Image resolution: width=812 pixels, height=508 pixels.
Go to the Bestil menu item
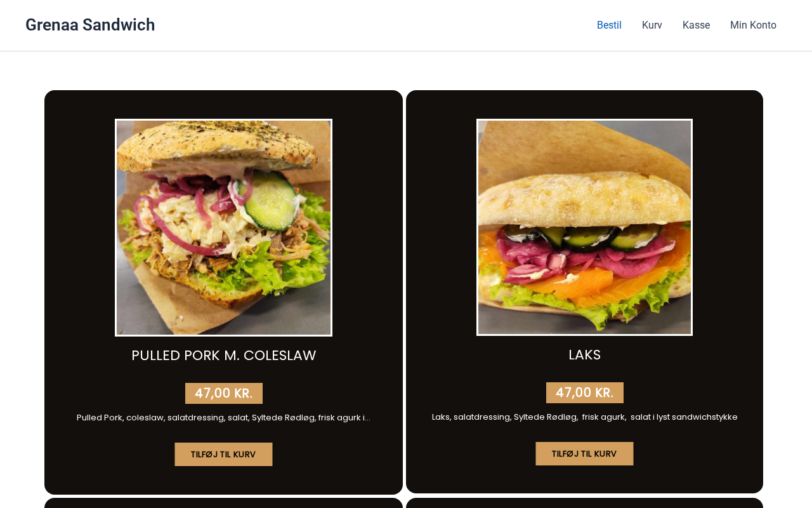(x=609, y=25)
